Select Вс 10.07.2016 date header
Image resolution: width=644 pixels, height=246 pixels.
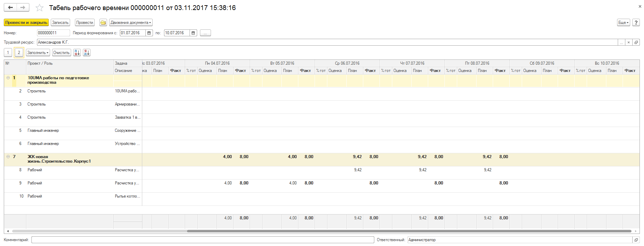click(607, 63)
